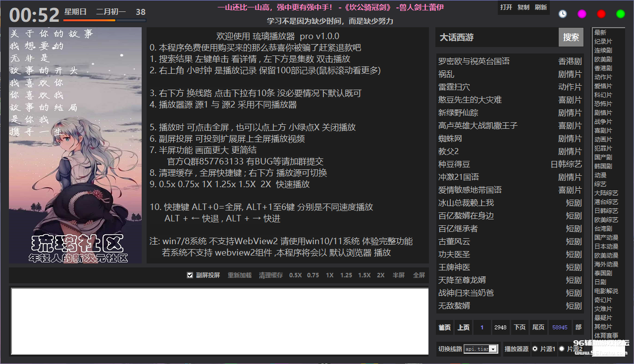634x364 pixels.
Task: Set playback speed to 1.5X
Action: point(364,275)
